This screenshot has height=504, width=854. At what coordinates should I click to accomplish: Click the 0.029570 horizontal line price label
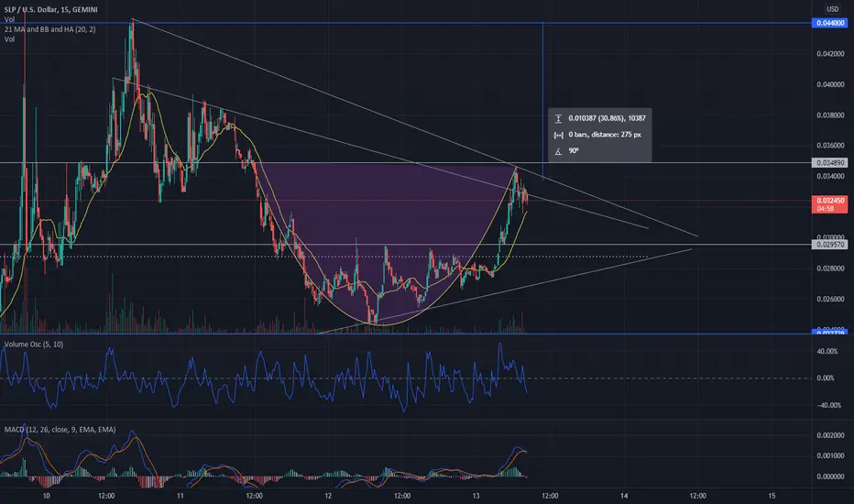tap(830, 245)
